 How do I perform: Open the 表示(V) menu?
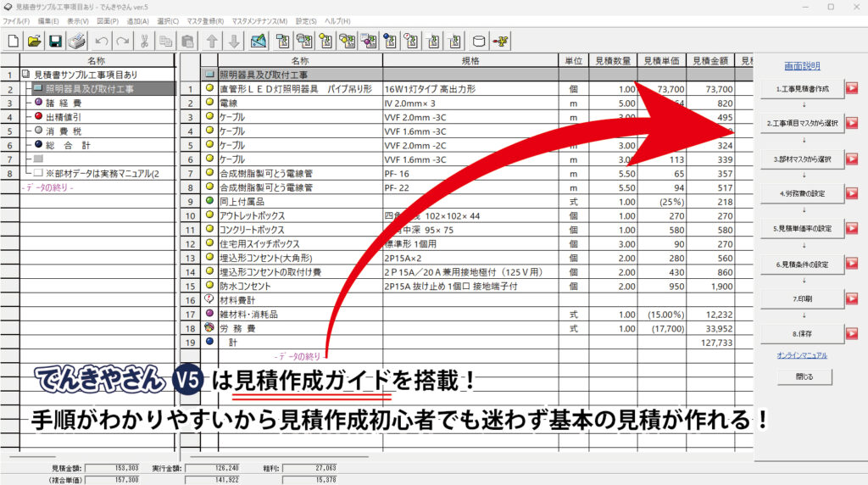(x=78, y=21)
